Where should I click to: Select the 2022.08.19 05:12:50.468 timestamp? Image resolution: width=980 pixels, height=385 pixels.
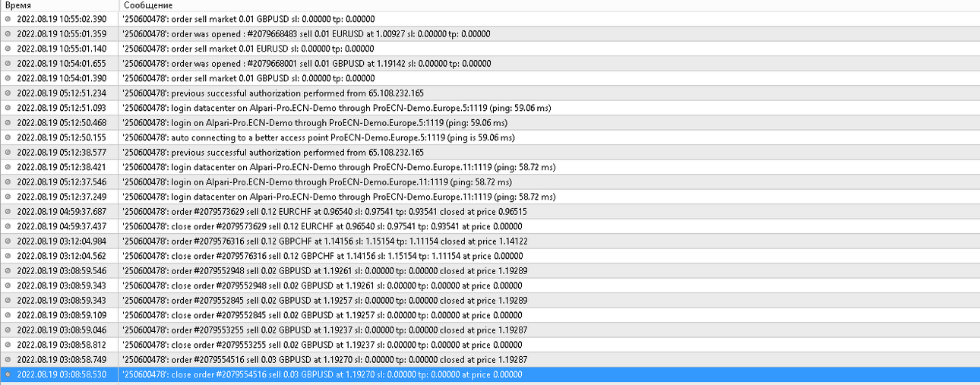pos(62,123)
